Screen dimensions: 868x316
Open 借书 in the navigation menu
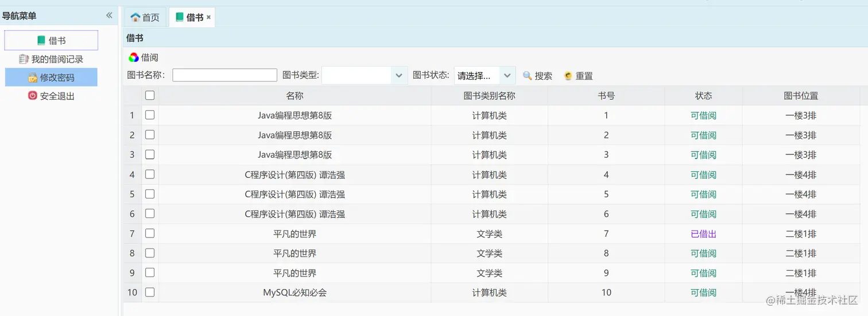point(51,41)
